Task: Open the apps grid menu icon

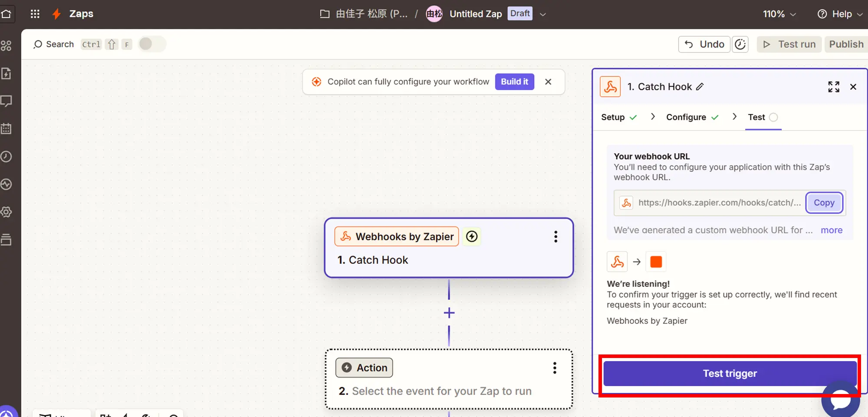Action: tap(35, 14)
